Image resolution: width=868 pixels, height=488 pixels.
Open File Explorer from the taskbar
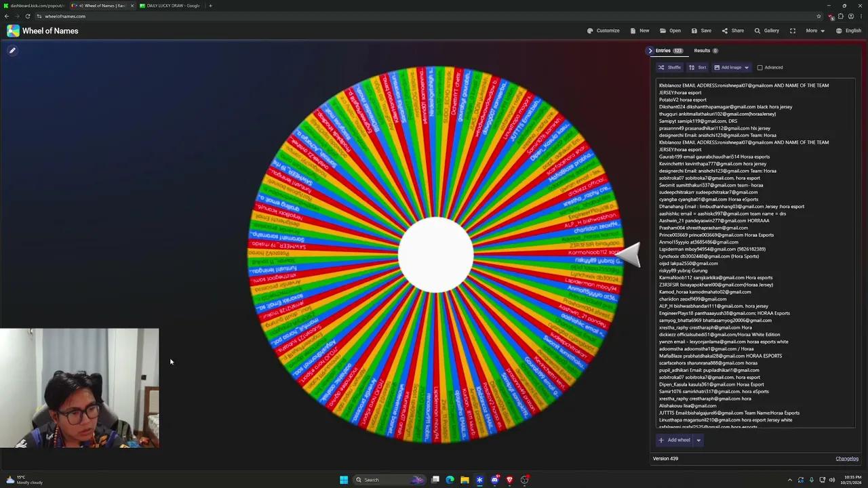click(x=465, y=480)
